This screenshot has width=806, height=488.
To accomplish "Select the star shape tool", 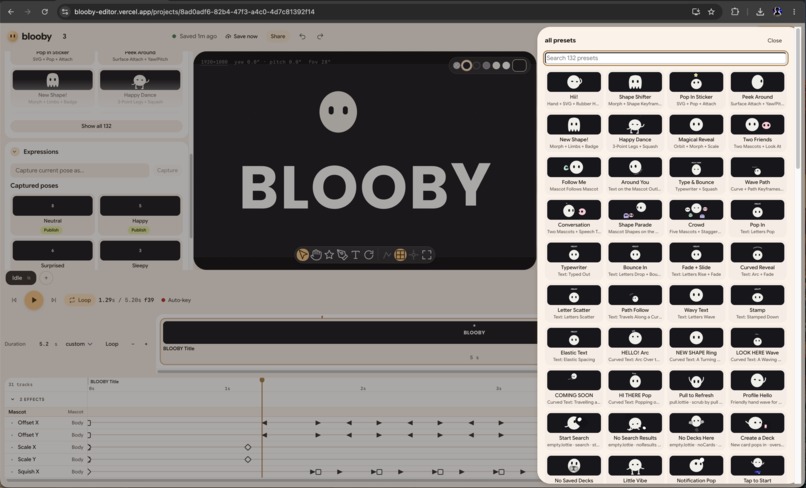I will pyautogui.click(x=329, y=255).
